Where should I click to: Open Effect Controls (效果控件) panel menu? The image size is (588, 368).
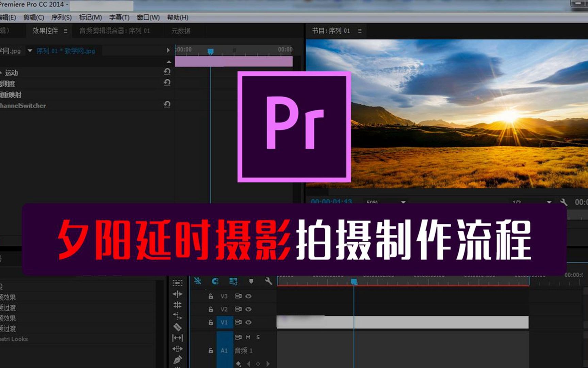click(66, 31)
